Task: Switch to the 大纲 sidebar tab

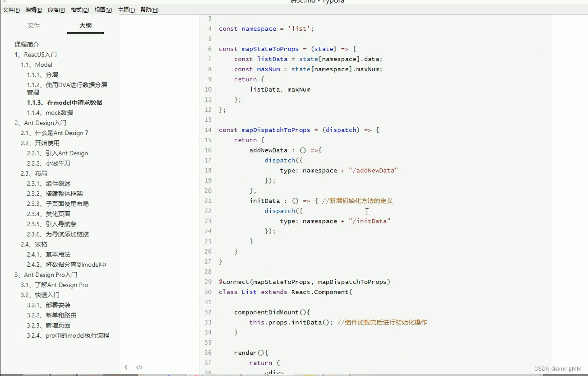Action: pos(85,26)
